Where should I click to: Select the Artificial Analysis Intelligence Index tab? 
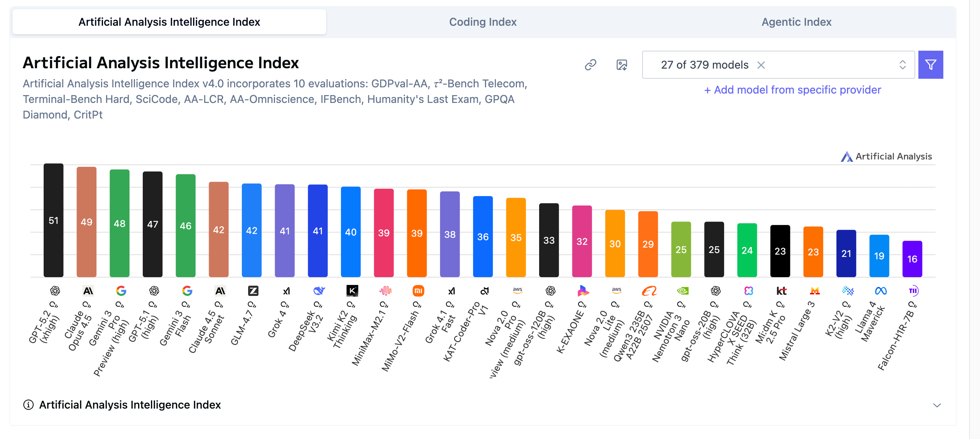click(x=169, y=22)
